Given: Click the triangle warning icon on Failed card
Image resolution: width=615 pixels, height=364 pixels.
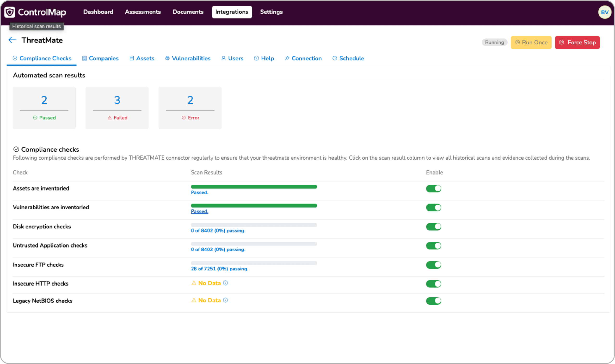Looking at the screenshot, I should coord(110,118).
